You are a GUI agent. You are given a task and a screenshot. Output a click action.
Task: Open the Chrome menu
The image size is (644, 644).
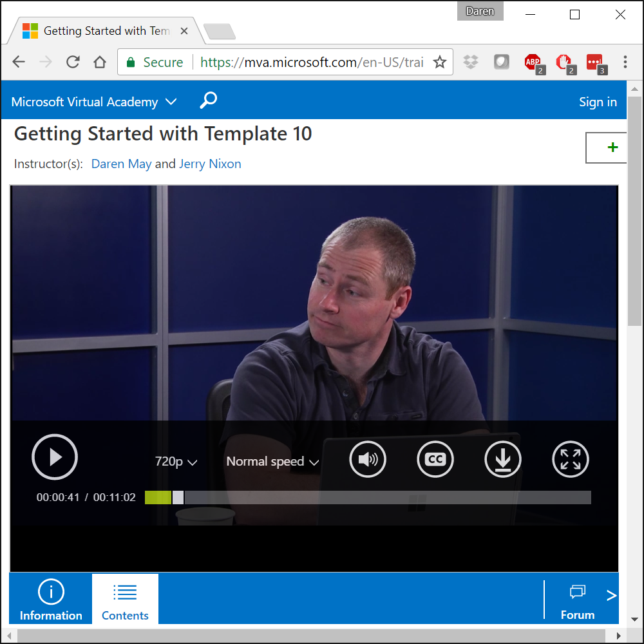coord(625,62)
